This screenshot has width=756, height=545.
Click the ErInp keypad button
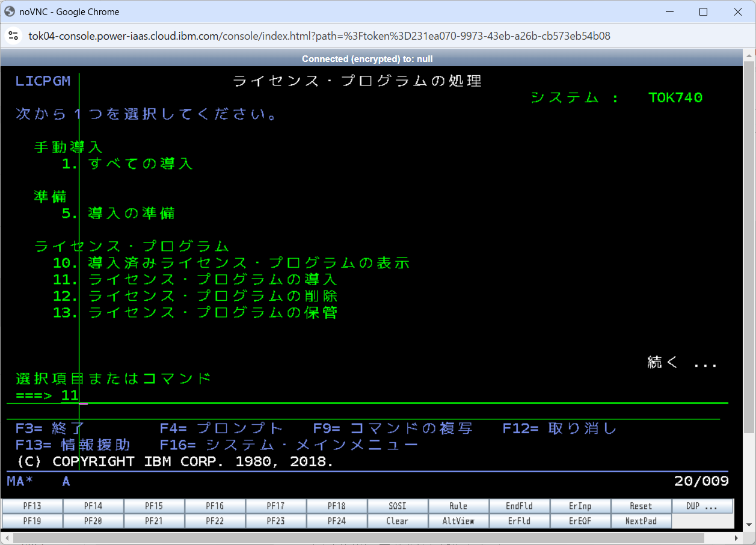pos(580,506)
